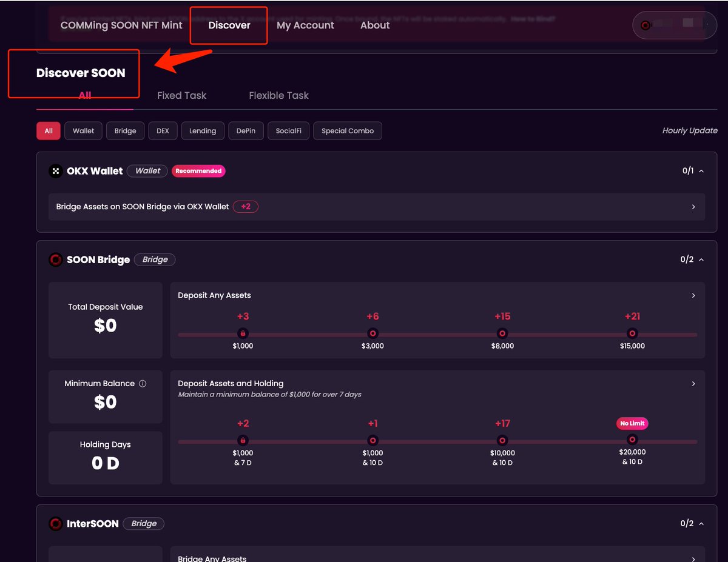
Task: Click the Recommended badge on OKX Wallet
Action: (x=198, y=171)
